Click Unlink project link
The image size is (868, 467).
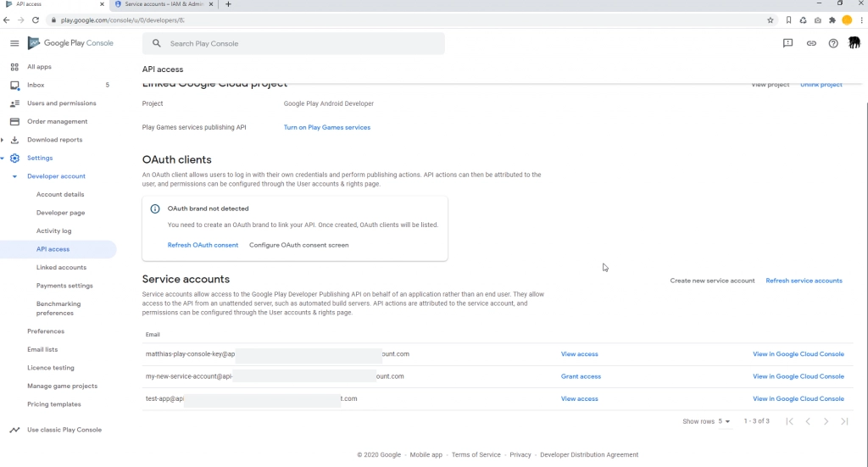[x=821, y=85]
